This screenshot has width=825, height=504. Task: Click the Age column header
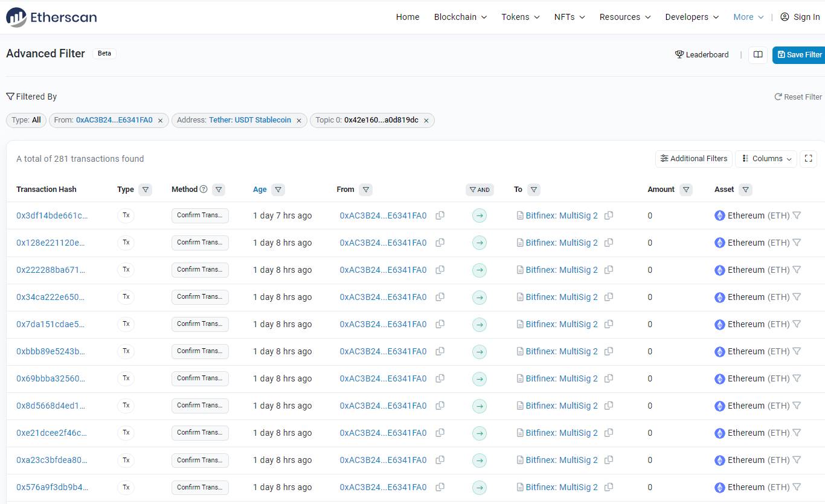260,190
